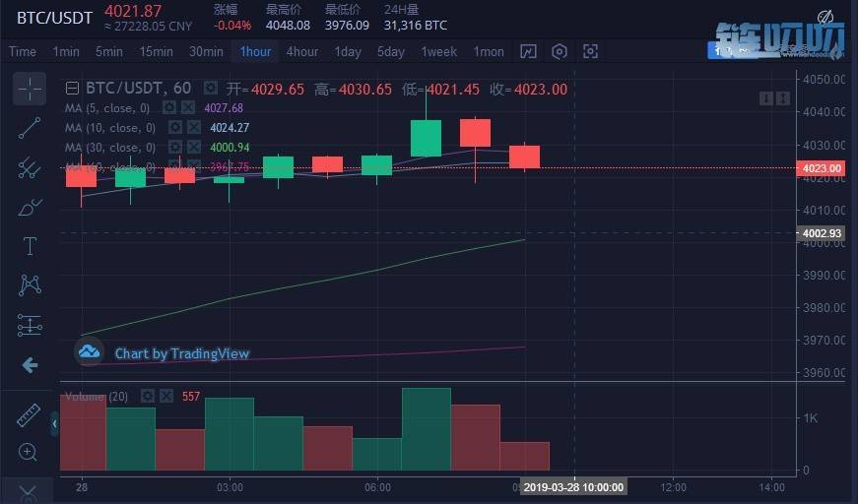The image size is (858, 504).
Task: Open the indicators chart icon
Action: (528, 51)
